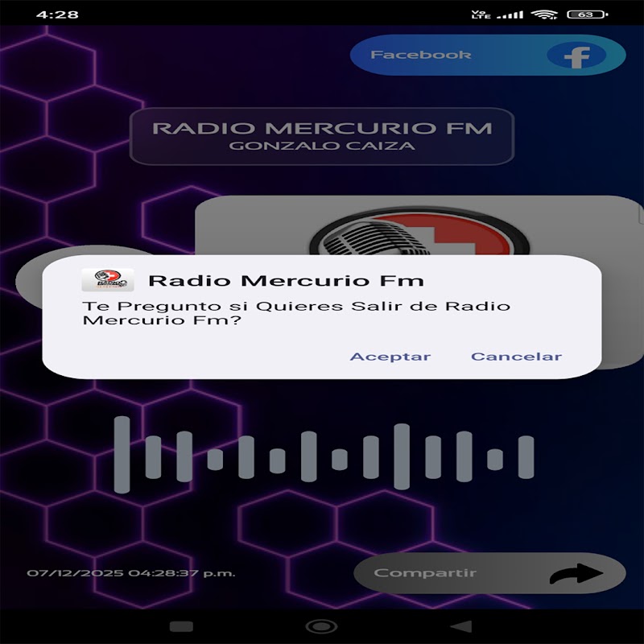Tap the Android home circle button
644x644 pixels.
(321, 626)
